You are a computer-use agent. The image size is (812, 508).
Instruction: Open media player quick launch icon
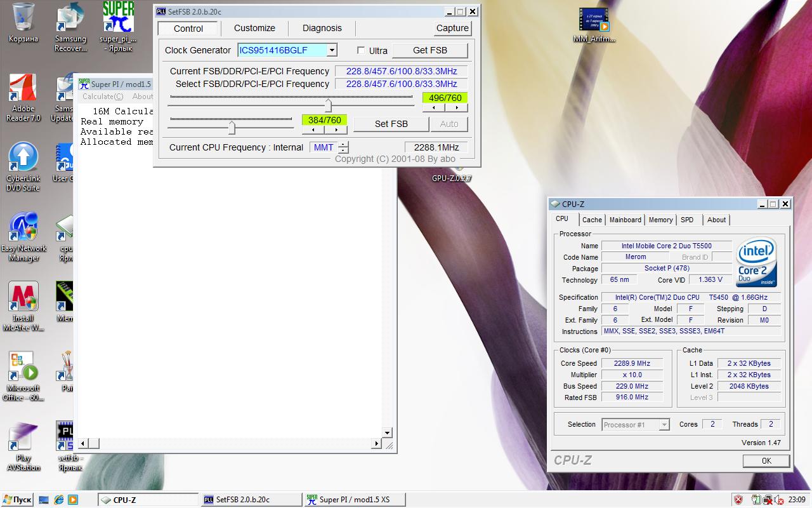[73, 500]
